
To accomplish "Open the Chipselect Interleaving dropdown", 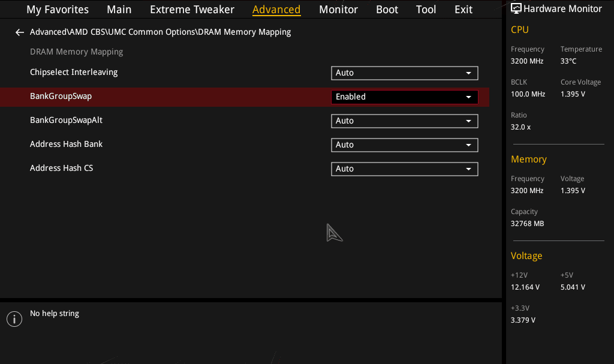I will tap(404, 73).
